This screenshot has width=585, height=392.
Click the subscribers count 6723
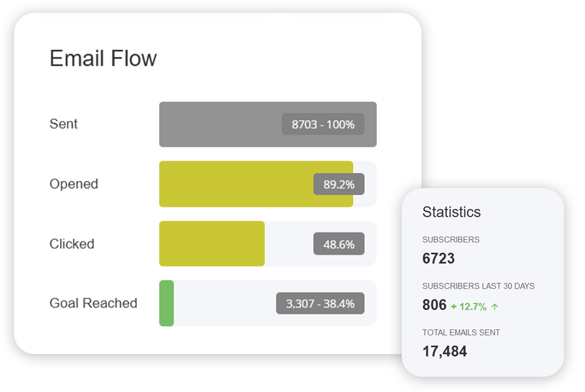tap(438, 258)
